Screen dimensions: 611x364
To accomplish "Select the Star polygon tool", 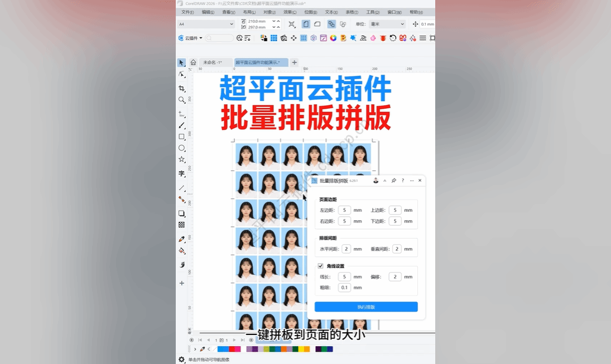I will [x=181, y=159].
